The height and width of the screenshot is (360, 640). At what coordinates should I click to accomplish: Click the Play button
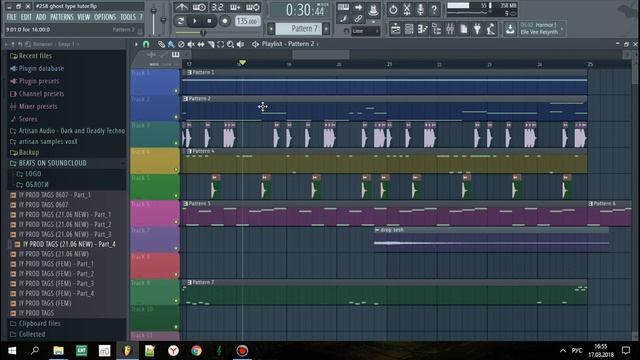coord(195,21)
